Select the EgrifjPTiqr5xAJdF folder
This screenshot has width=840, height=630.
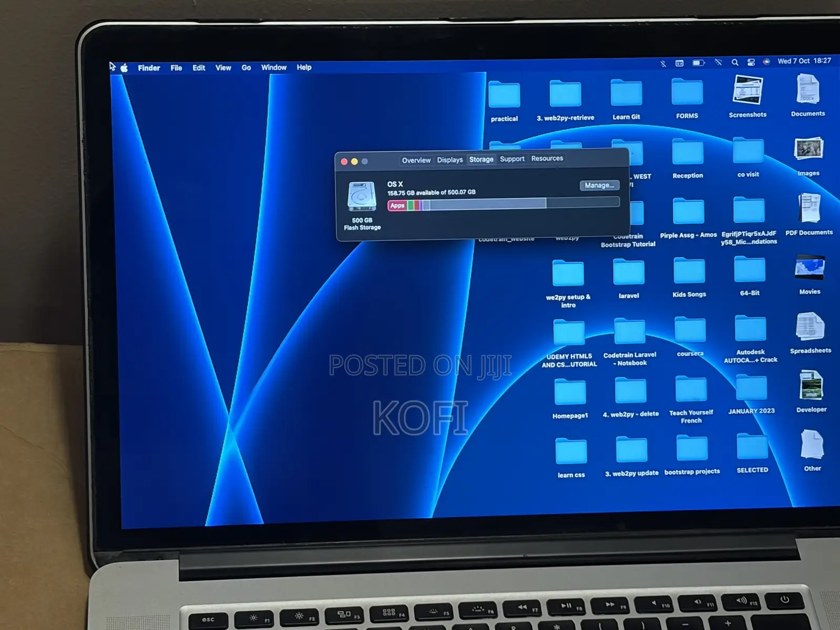pos(749,211)
